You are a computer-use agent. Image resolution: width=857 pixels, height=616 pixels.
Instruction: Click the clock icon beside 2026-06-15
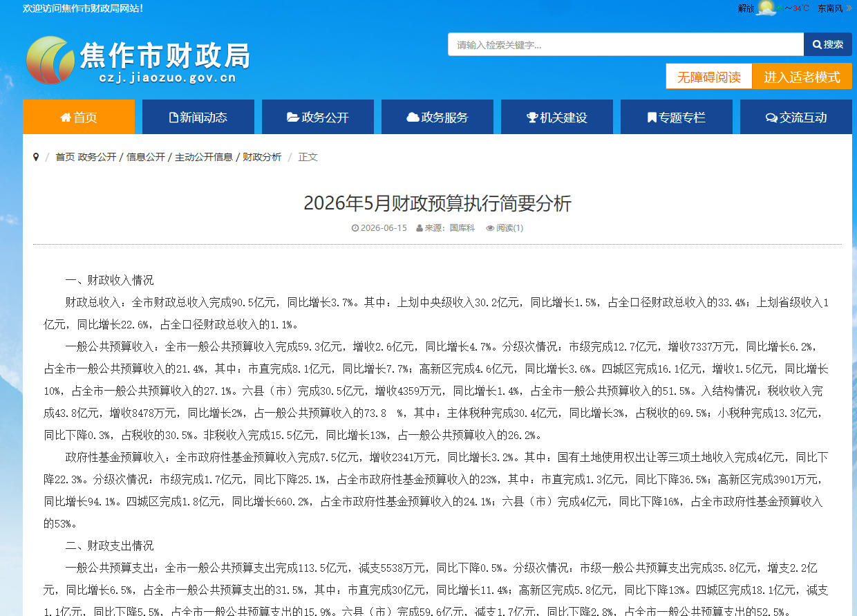coord(355,228)
